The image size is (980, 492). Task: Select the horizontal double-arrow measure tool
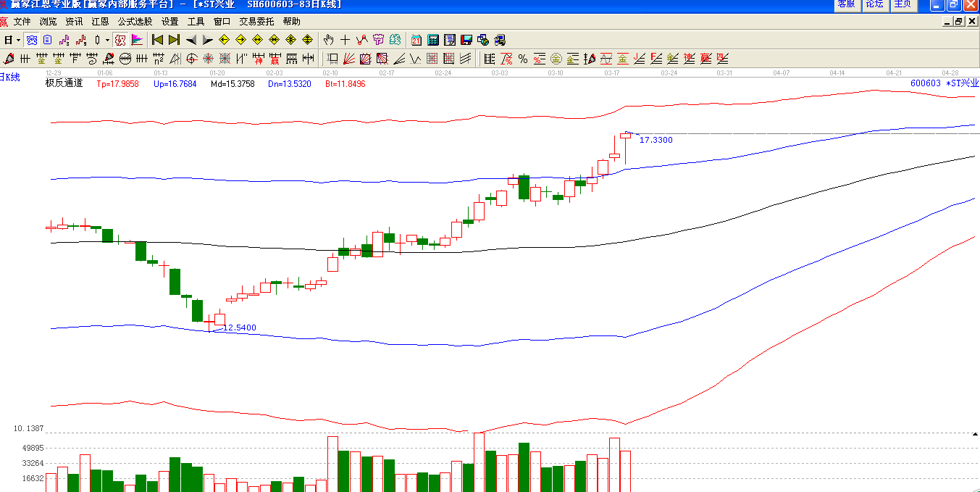point(309,59)
